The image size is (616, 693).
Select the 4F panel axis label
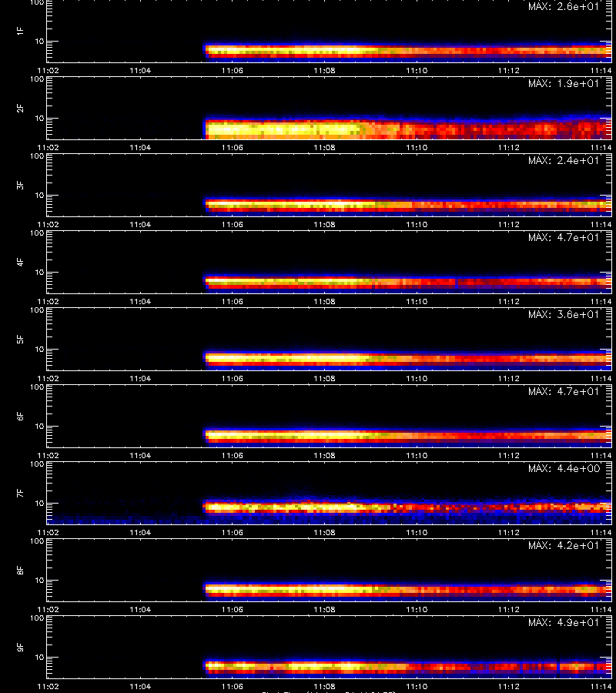point(20,262)
